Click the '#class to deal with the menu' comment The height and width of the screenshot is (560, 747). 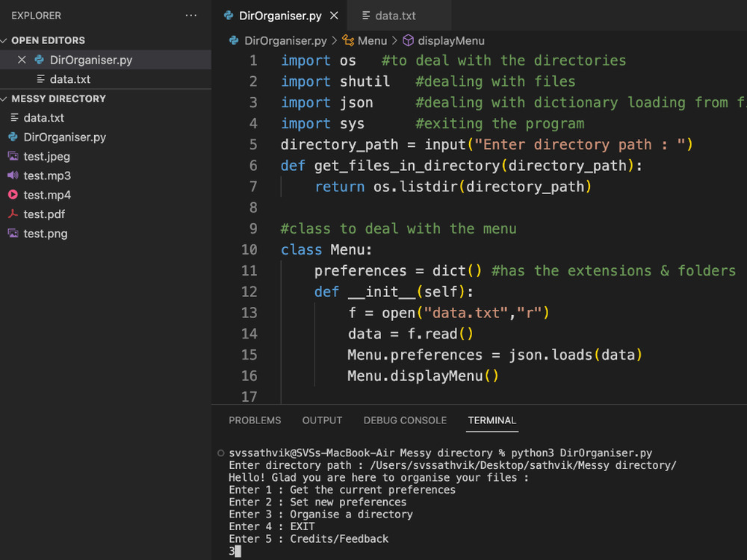[x=398, y=228]
